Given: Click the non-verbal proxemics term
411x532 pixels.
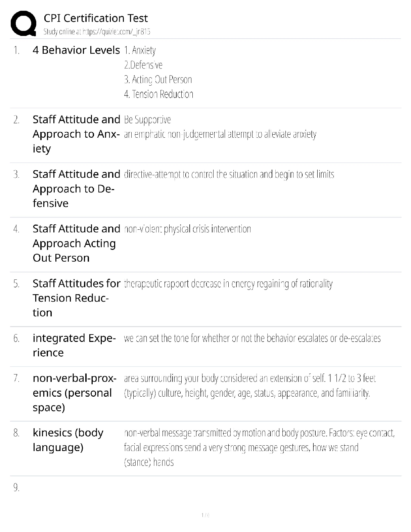Looking at the screenshot, I should point(75,393).
